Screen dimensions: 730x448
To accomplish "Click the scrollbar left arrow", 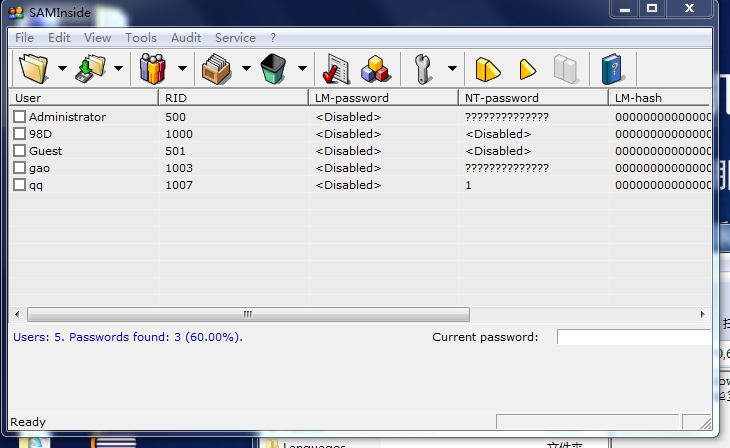I will click(x=17, y=314).
